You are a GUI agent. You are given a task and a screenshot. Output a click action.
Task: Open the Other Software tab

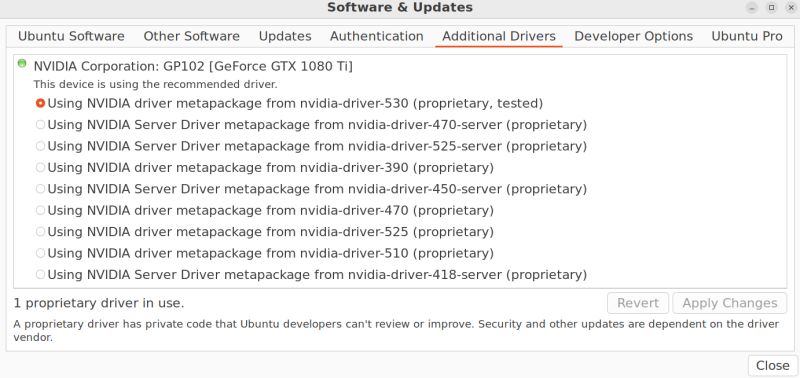coord(191,37)
